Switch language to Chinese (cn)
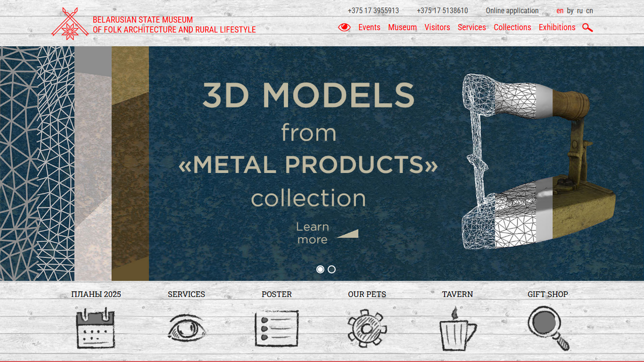Viewport: 644px width, 362px height. (x=589, y=11)
